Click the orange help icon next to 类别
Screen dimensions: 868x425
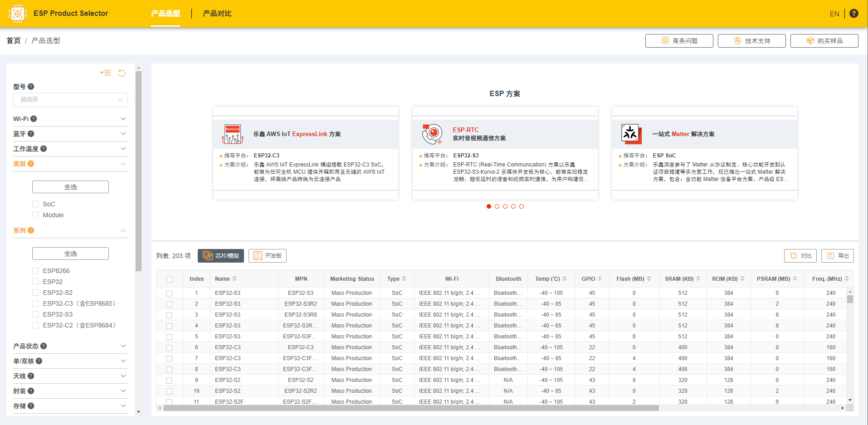pyautogui.click(x=31, y=164)
